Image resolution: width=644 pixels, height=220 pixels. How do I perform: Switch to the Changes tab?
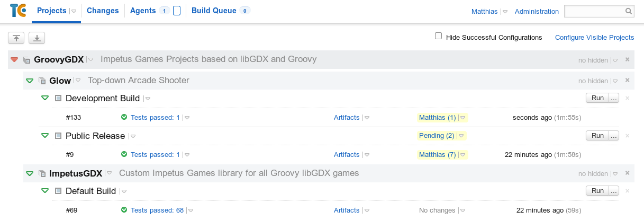click(103, 11)
